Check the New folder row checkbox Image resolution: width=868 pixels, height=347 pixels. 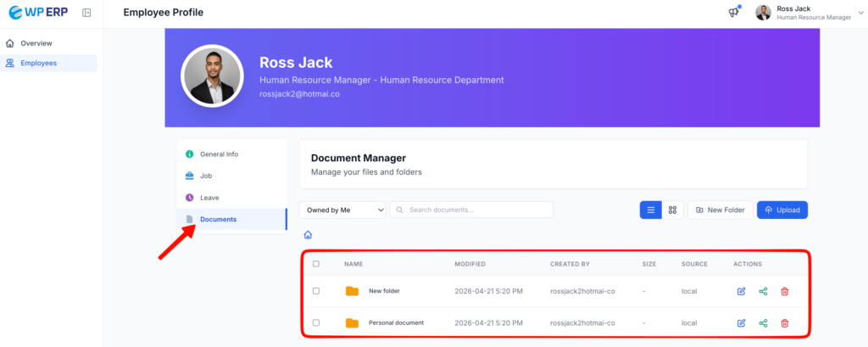tap(316, 291)
